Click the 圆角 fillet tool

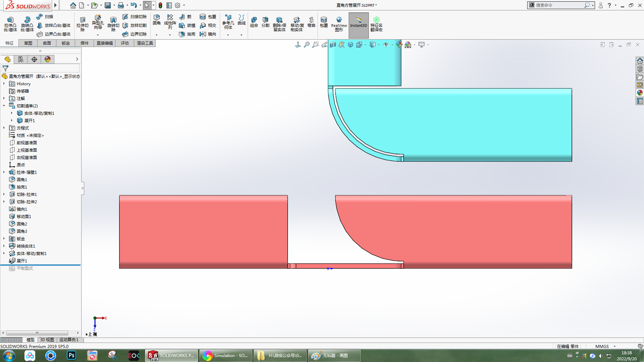point(156,20)
